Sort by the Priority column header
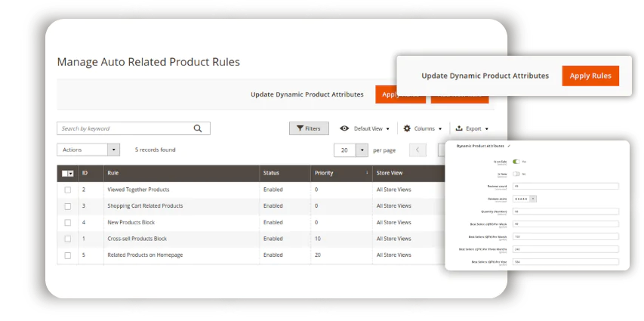This screenshot has width=644, height=321. [x=341, y=174]
